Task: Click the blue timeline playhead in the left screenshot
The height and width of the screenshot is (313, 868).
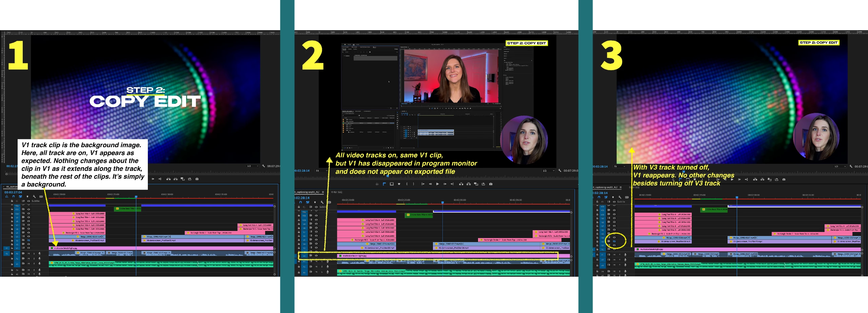Action: click(x=136, y=197)
